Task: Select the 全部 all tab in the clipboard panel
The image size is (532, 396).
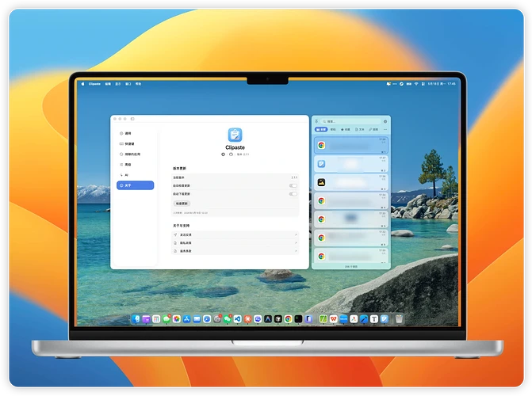Action: (x=321, y=130)
